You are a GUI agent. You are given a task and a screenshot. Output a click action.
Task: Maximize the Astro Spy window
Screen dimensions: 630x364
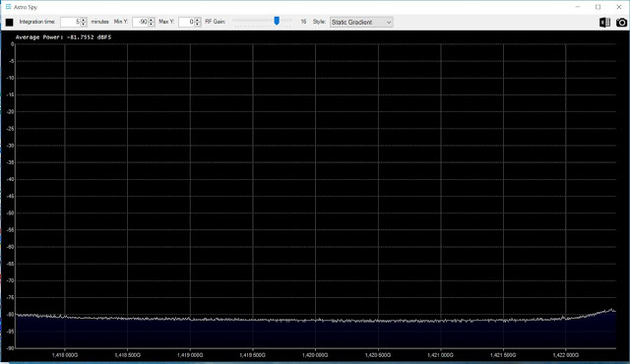[x=598, y=7]
